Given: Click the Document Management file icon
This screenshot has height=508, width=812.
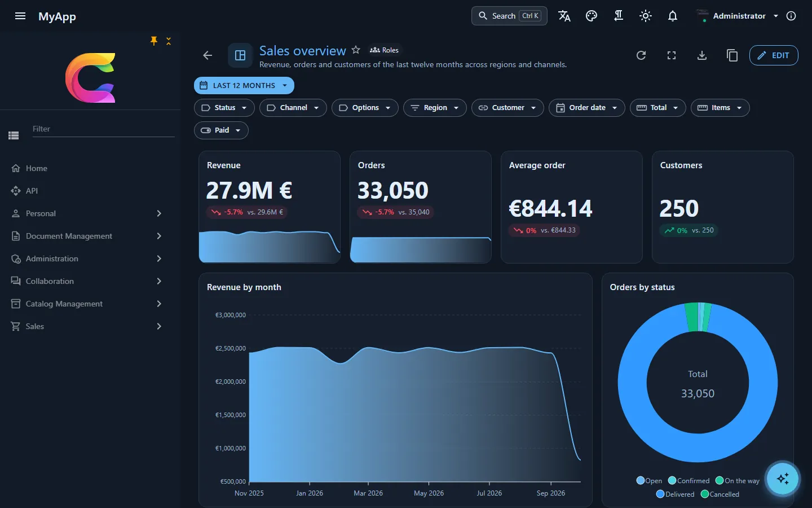Looking at the screenshot, I should 16,236.
